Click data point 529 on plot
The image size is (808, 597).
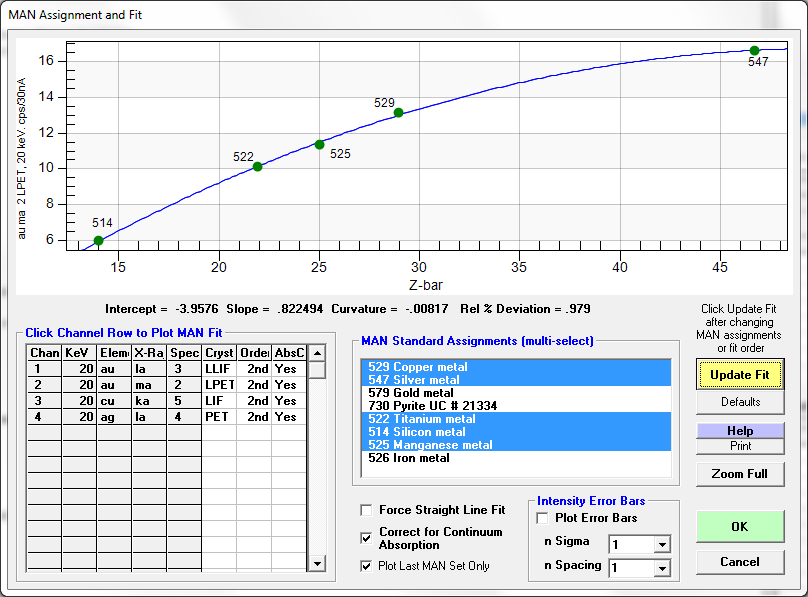(x=398, y=113)
